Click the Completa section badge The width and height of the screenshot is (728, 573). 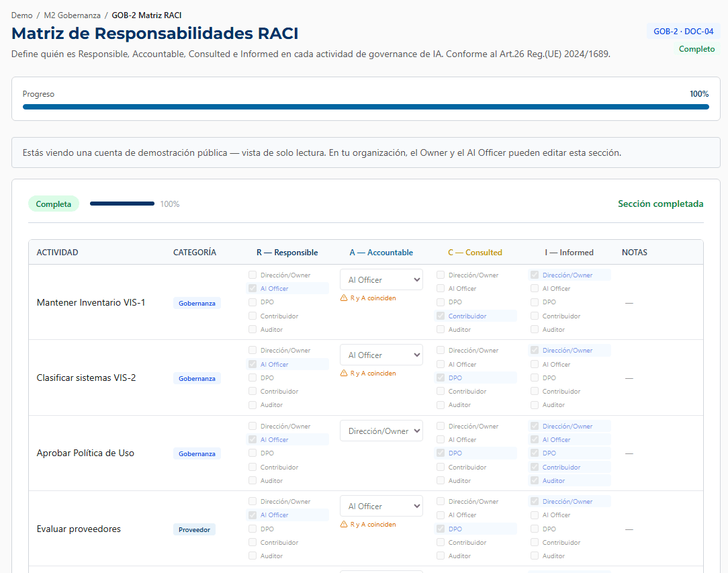54,204
